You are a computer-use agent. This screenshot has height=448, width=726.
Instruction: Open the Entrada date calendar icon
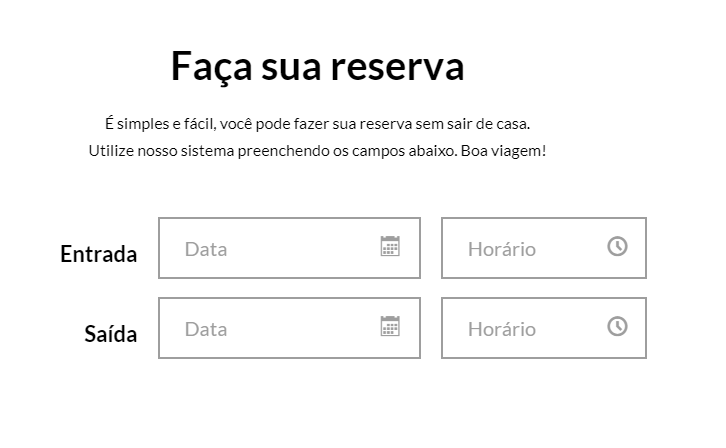click(390, 247)
